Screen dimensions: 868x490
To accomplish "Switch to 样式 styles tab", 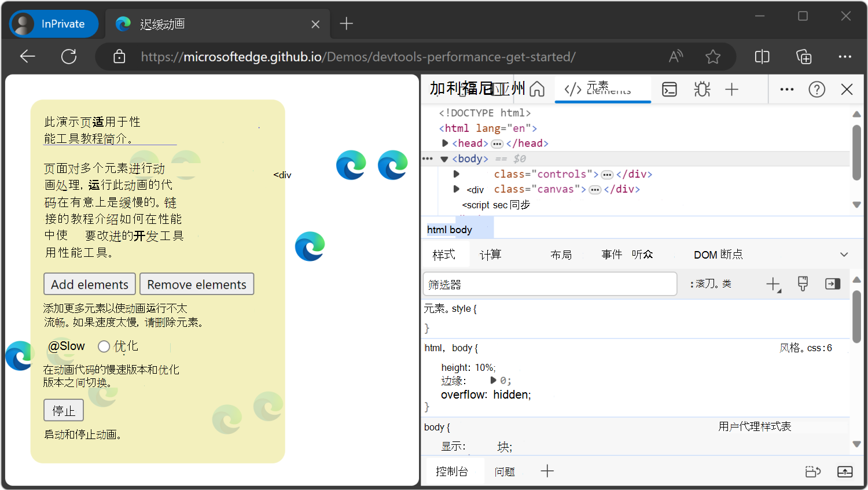I will (444, 255).
